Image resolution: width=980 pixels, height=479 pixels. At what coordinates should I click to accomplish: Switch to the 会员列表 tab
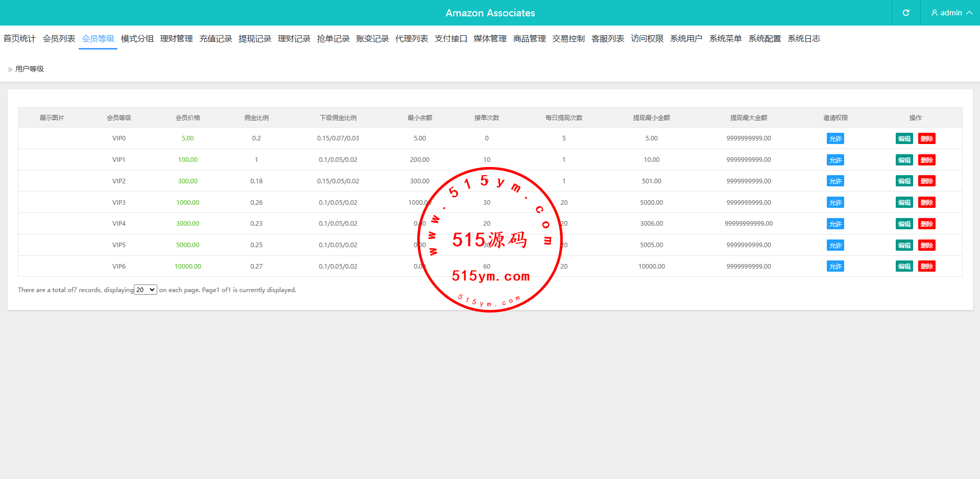click(59, 39)
